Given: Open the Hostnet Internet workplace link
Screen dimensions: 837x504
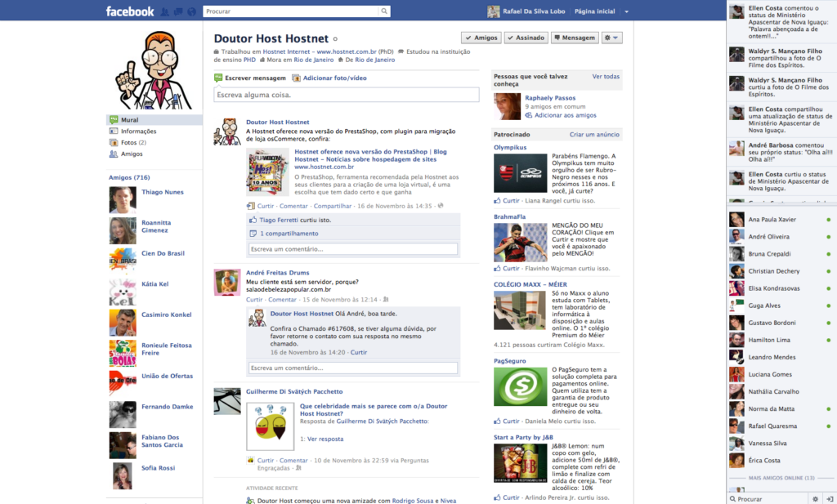Looking at the screenshot, I should (320, 51).
